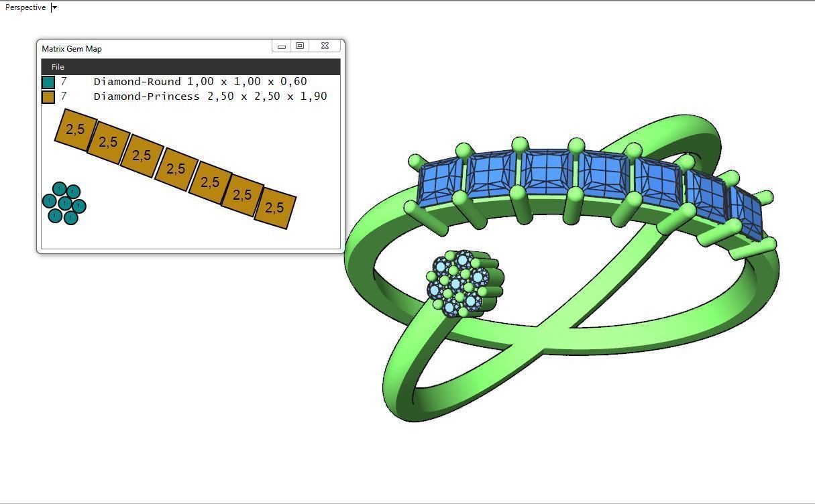The width and height of the screenshot is (815, 504).
Task: Open the File menu in Matrix Gem Map
Action: coord(58,67)
